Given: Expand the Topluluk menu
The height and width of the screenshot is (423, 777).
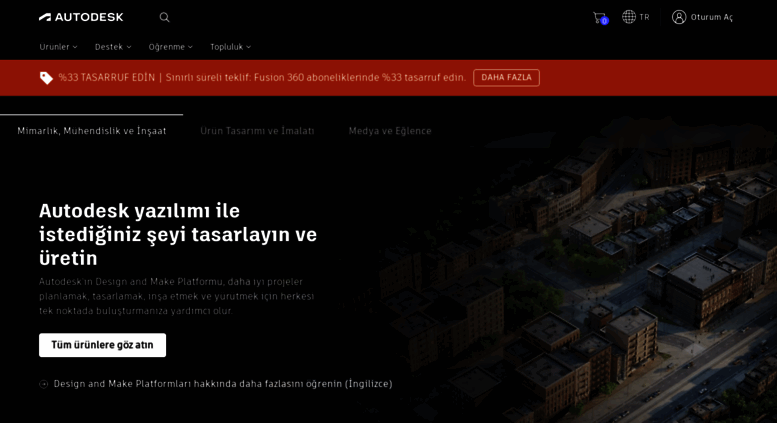Looking at the screenshot, I should pyautogui.click(x=230, y=47).
